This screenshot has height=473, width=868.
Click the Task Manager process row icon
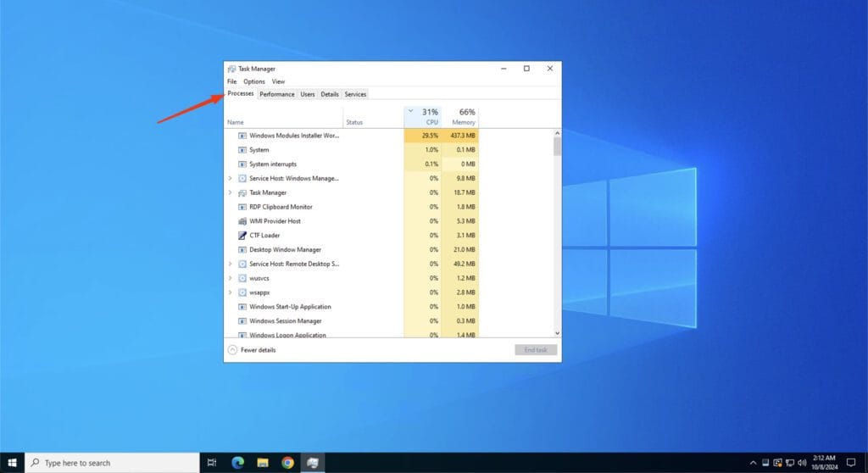coord(242,192)
